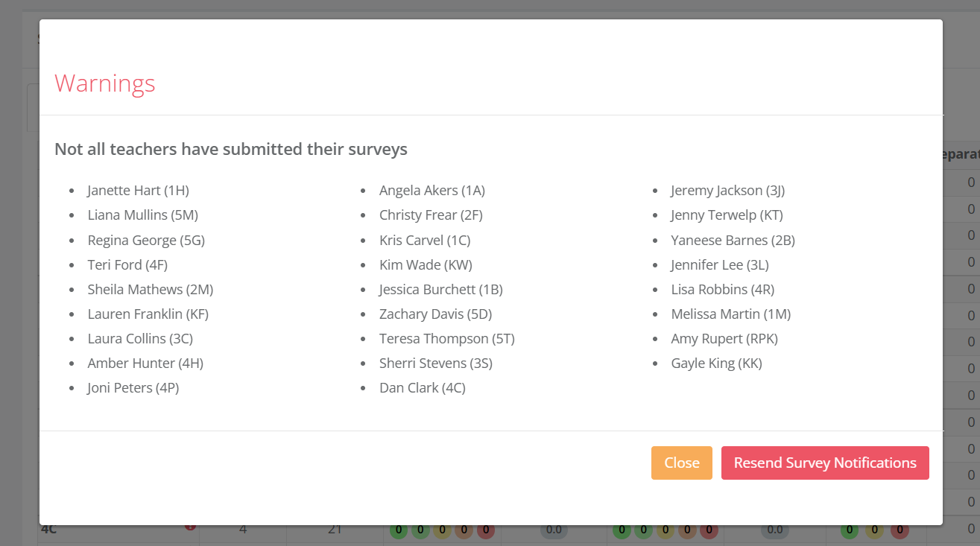980x546 pixels.
Task: Click Teresa Thompson (5T) entry
Action: (x=447, y=338)
